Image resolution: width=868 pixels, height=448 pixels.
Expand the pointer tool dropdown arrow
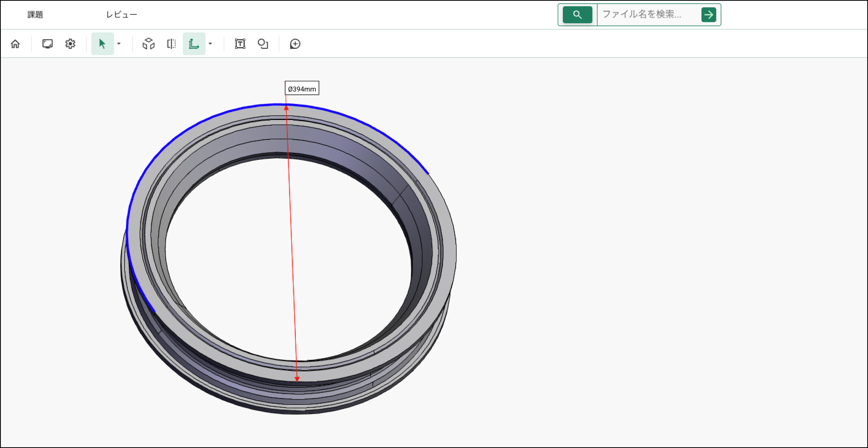119,44
